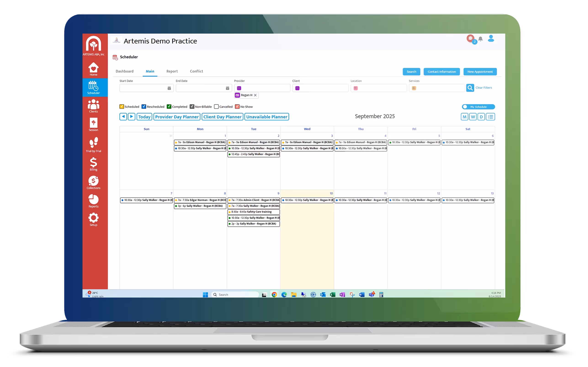Uncheck the Scheduled status checkbox
This screenshot has height=367, width=588.
pyautogui.click(x=122, y=107)
